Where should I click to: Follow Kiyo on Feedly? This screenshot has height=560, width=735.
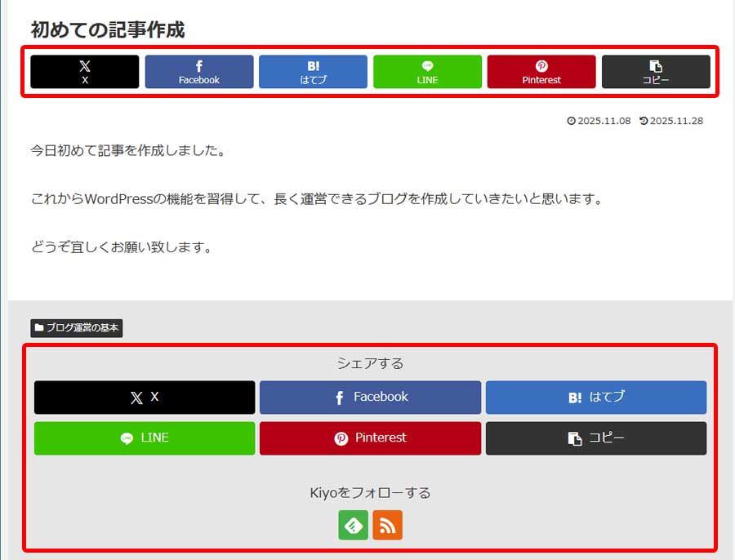[354, 525]
